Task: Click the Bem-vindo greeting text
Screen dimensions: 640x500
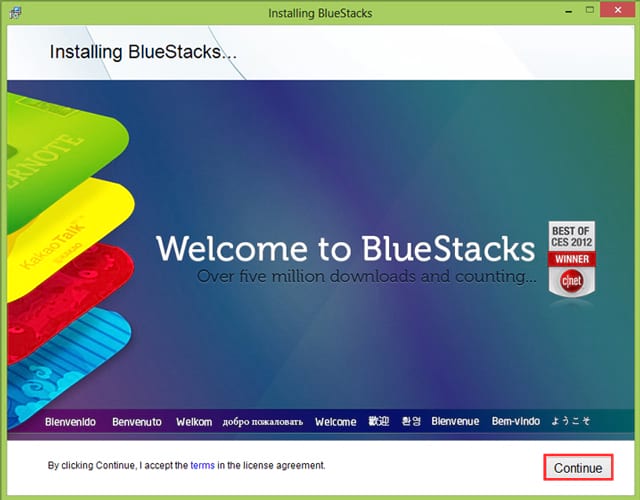Action: click(516, 421)
